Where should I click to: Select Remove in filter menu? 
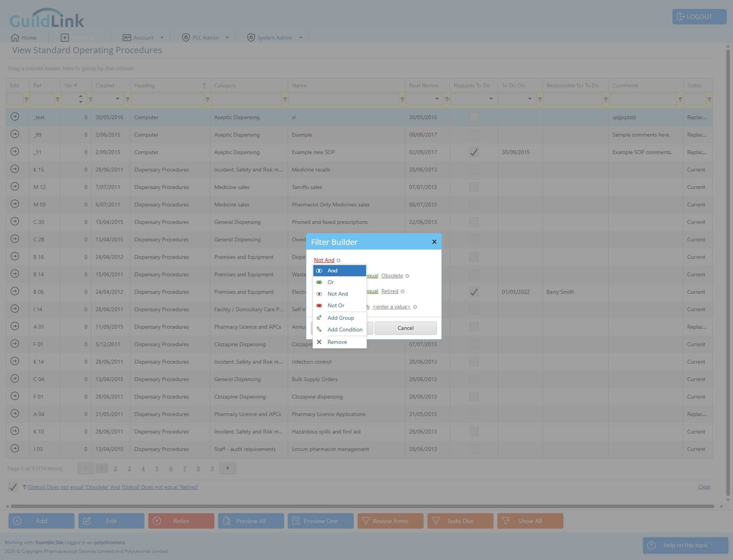tap(339, 342)
